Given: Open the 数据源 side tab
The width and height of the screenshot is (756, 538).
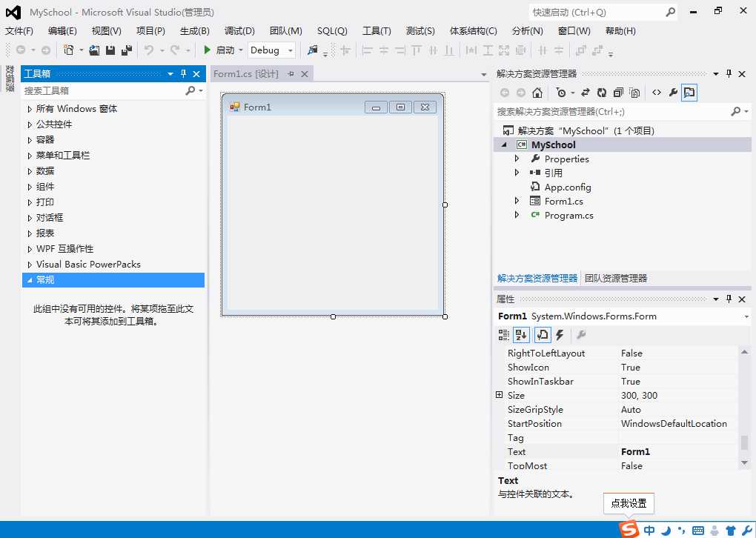Looking at the screenshot, I should tap(10, 79).
